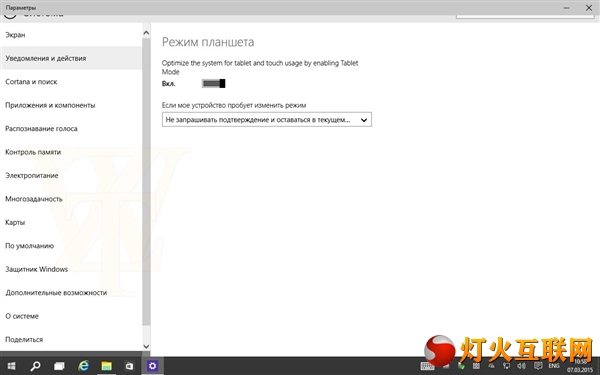
Task: Click the Settings gear taskbar icon
Action: point(153,366)
